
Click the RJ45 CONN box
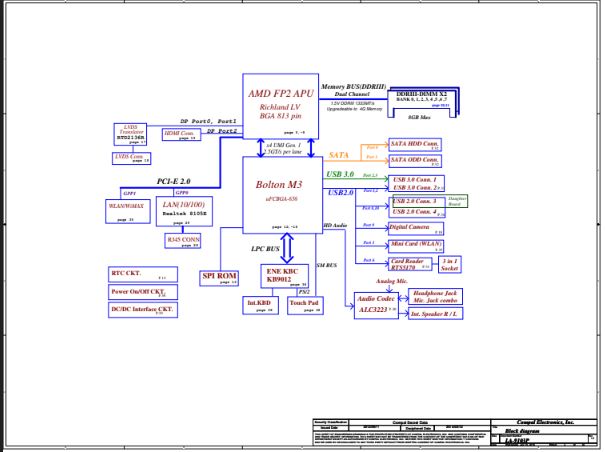pos(183,241)
